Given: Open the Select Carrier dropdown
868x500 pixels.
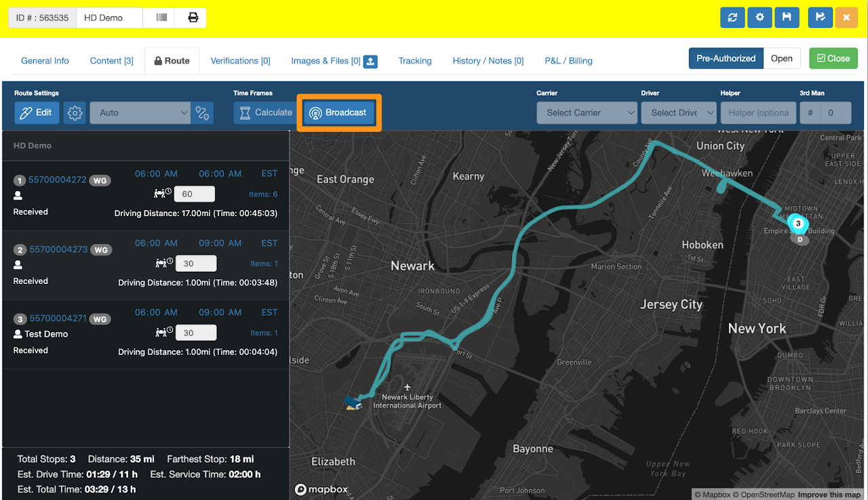Looking at the screenshot, I should (x=587, y=113).
